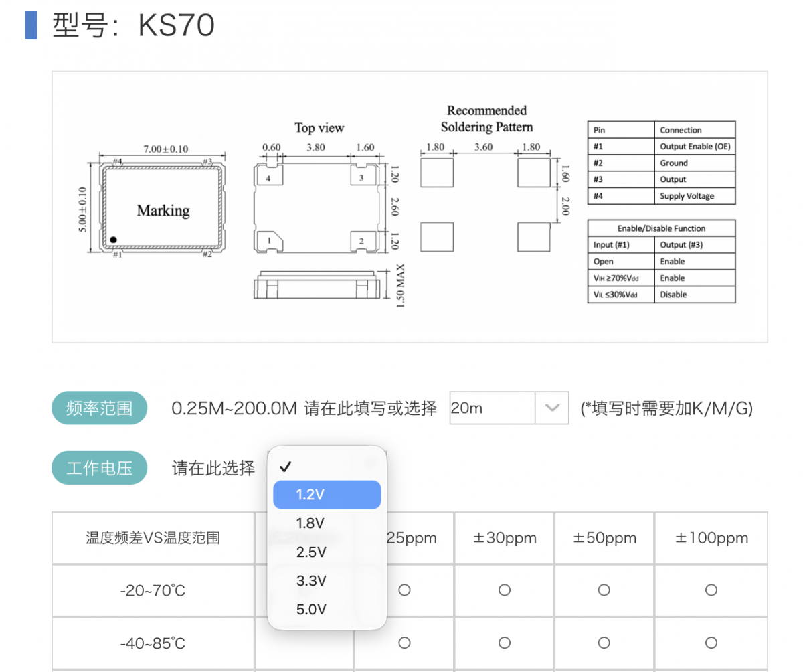This screenshot has height=672, width=803.
Task: Click the frequency input field showing 20m
Action: [492, 408]
